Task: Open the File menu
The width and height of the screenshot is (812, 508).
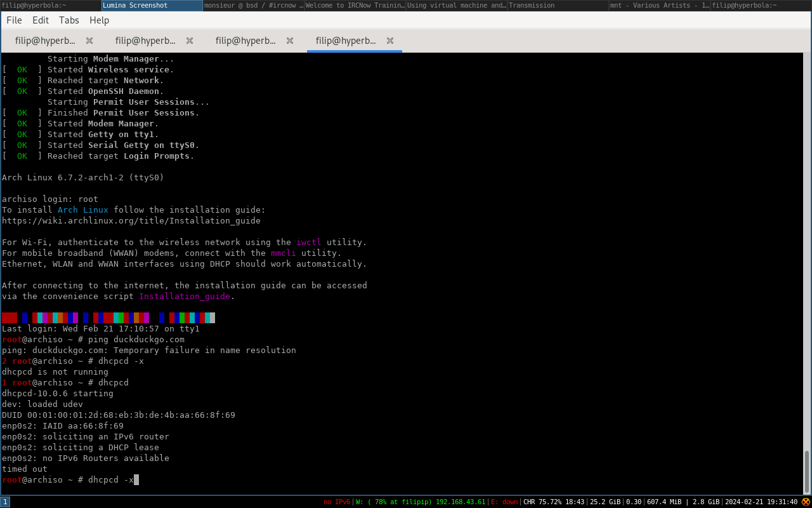Action: click(x=14, y=20)
